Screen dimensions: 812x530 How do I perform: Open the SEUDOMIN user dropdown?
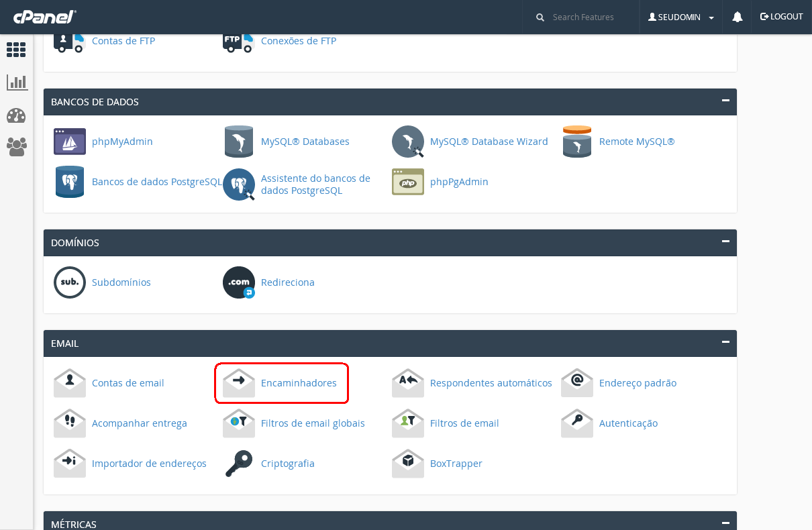pyautogui.click(x=681, y=17)
